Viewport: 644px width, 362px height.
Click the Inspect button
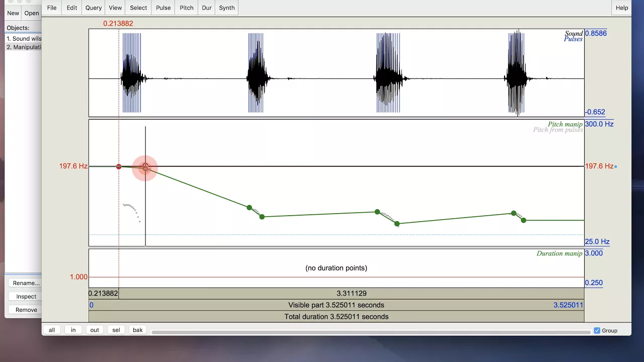26,297
